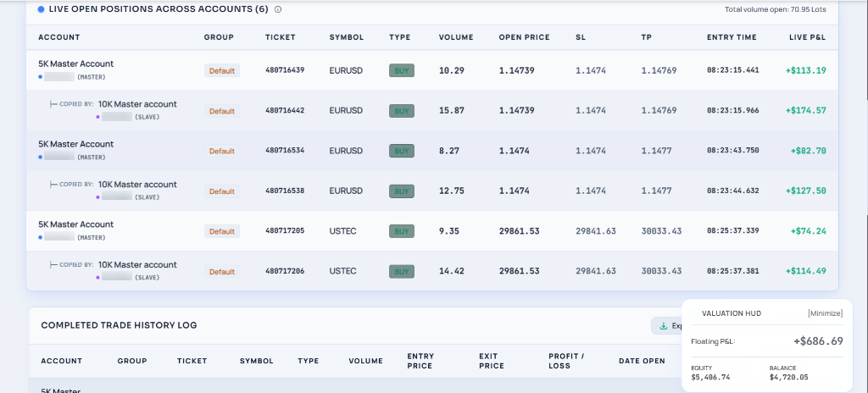Click the PROFIT / LOSS header in trade history

pos(567,361)
